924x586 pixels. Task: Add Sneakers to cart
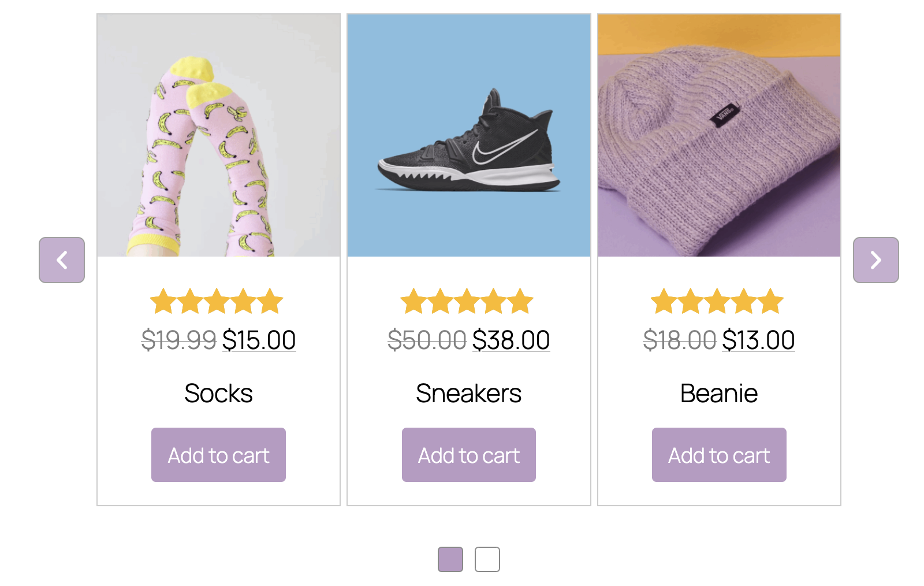[x=469, y=455]
